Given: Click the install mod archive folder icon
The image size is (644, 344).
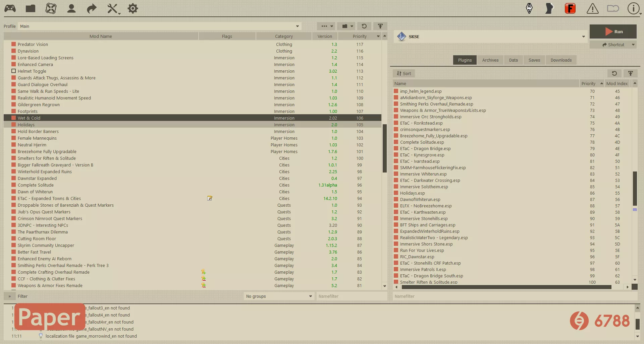Looking at the screenshot, I should (x=31, y=8).
